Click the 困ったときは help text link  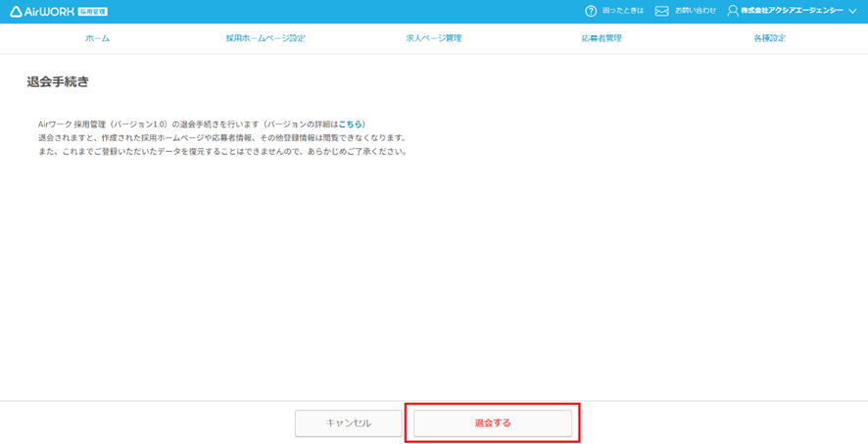(622, 12)
